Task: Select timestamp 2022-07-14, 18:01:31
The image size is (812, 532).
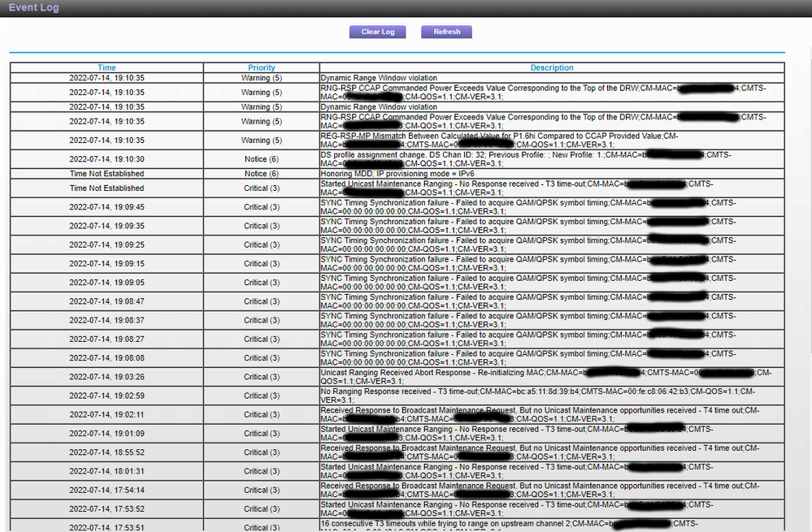Action: [x=106, y=471]
